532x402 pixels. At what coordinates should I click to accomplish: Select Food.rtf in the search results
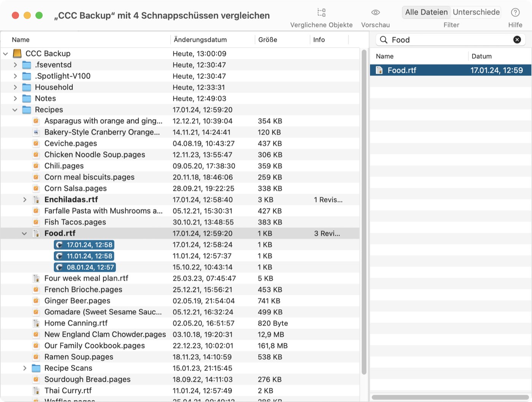coord(451,70)
